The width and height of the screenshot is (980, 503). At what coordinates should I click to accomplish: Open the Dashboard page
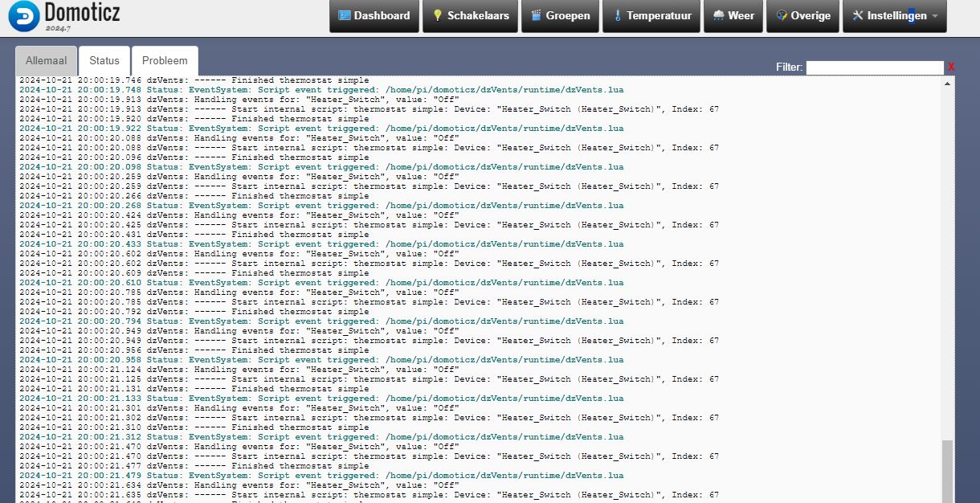click(x=374, y=16)
